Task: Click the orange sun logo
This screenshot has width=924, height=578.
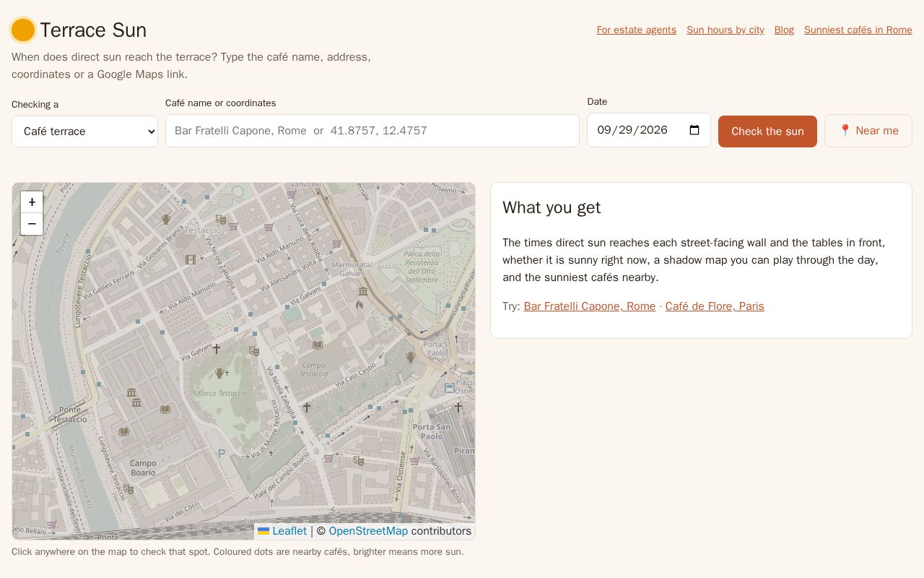Action: pos(23,30)
